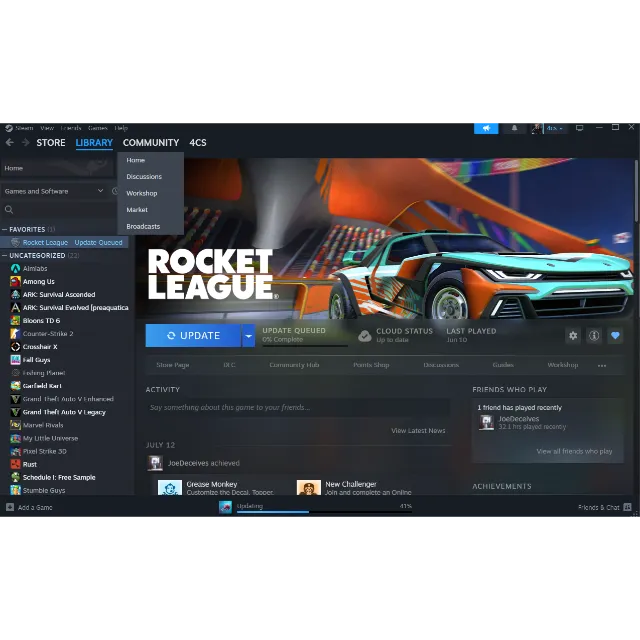The height and width of the screenshot is (640, 640).
Task: Open the notifications bell icon
Action: coord(514,128)
